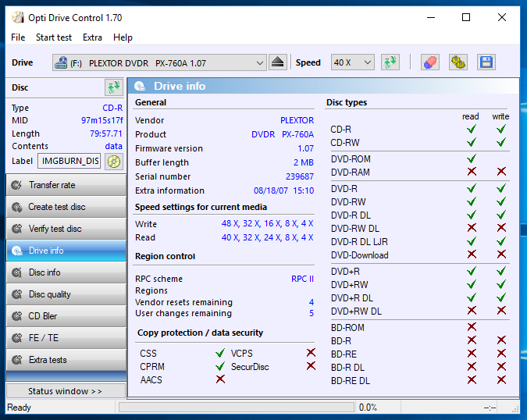Click the disc label icon next to IMGBURN_DIS
This screenshot has height=420, width=527.
(x=114, y=162)
